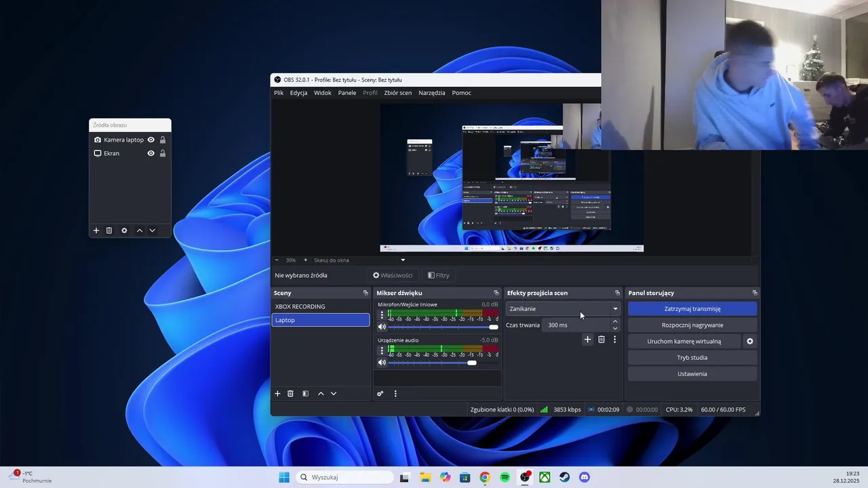Screen dimensions: 868x488
Task: Open the Widok menu
Action: (323, 93)
